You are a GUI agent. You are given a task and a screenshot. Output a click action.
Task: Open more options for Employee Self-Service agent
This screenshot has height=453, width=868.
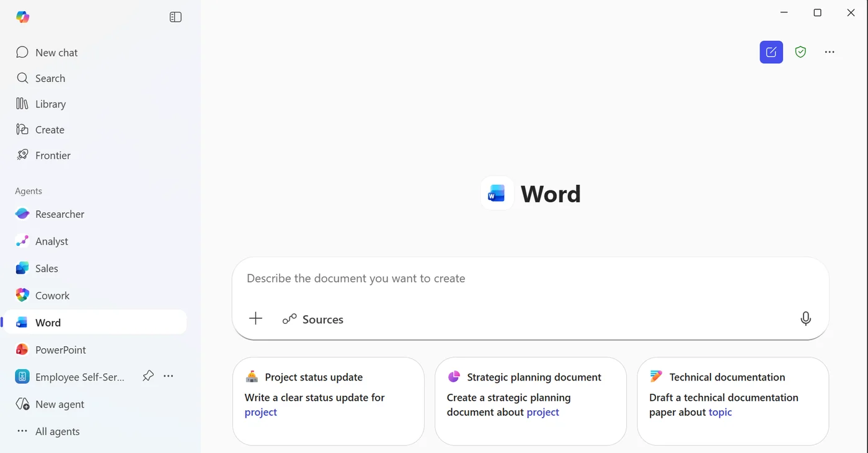(x=169, y=376)
